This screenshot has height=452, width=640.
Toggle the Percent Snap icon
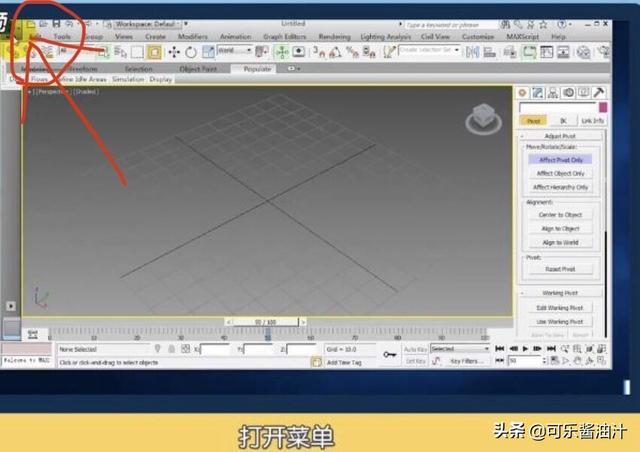coord(352,52)
